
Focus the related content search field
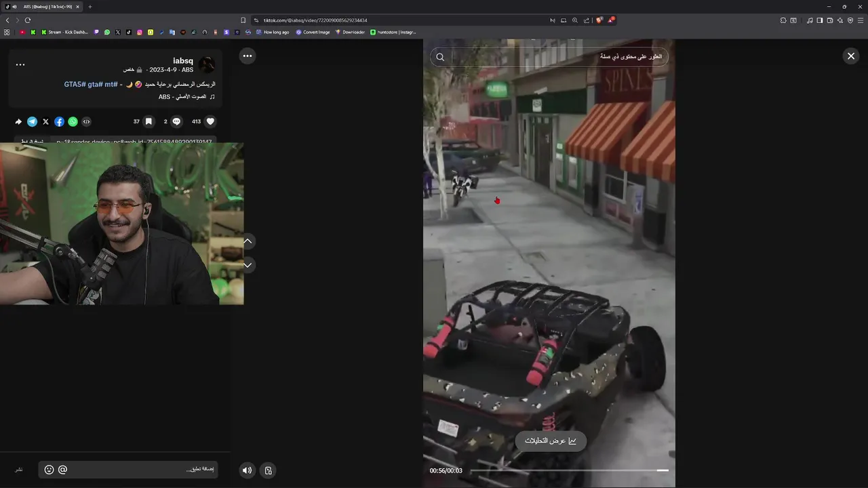tap(549, 57)
